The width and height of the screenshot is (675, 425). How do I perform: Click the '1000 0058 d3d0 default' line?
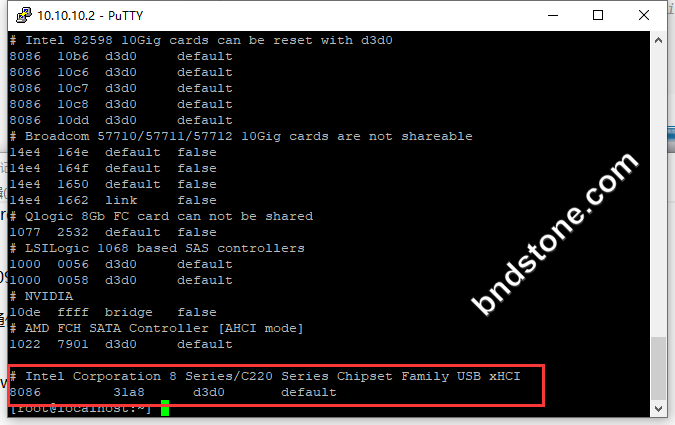(121, 280)
